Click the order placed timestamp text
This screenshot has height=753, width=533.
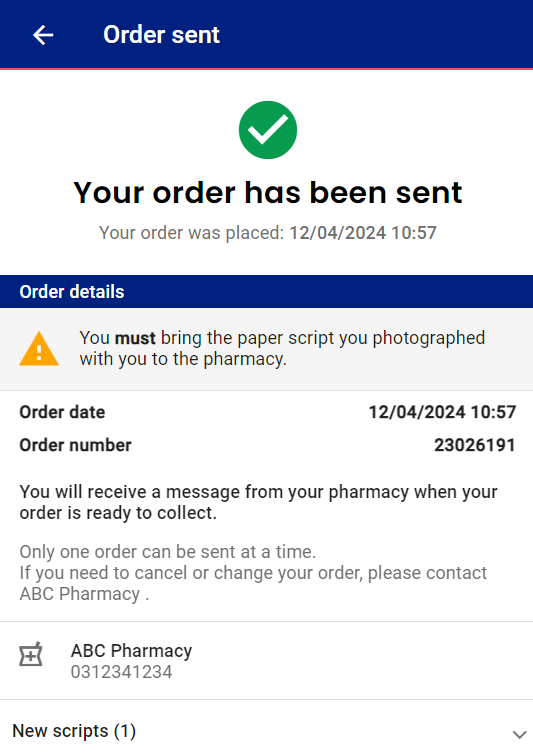click(267, 233)
